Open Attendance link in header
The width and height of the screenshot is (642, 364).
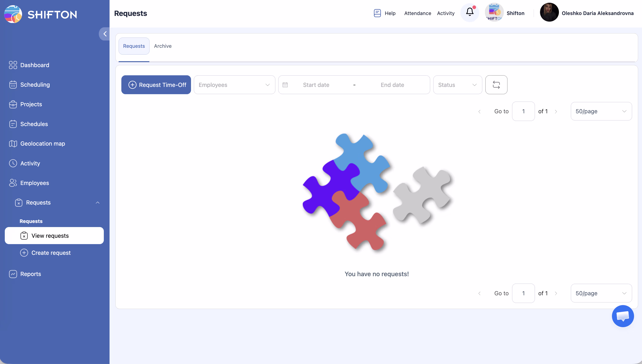(x=417, y=13)
